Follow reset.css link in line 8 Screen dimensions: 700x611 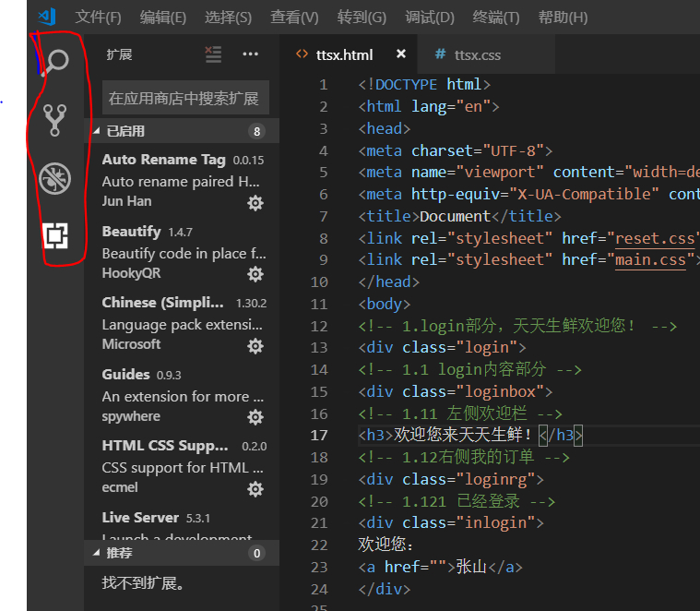coord(655,238)
